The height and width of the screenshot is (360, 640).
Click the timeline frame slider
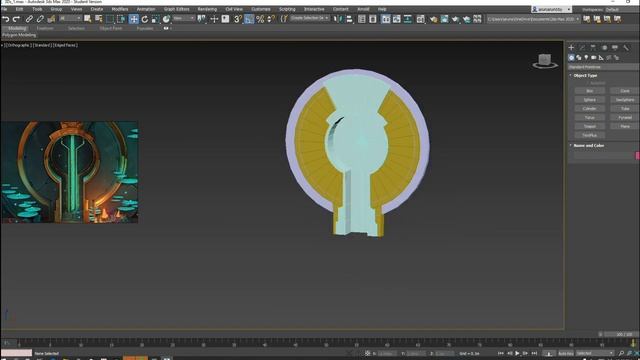pos(623,334)
